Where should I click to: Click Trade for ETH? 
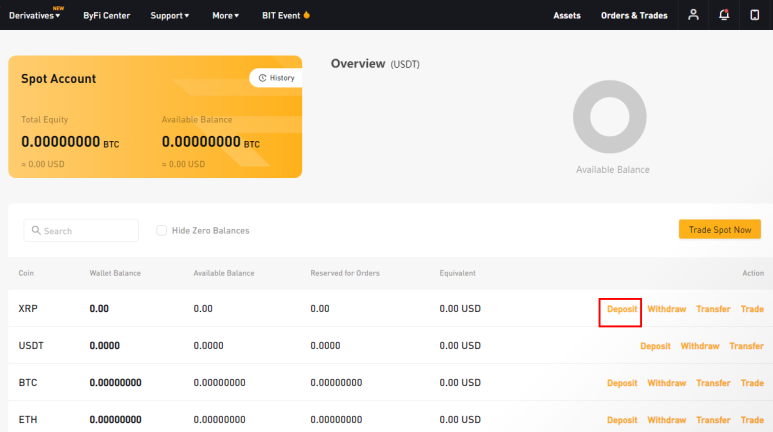pyautogui.click(x=752, y=420)
